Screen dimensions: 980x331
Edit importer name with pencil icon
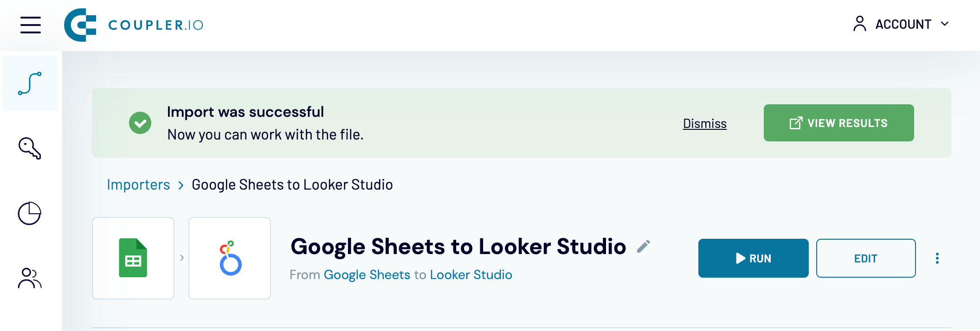(x=644, y=246)
